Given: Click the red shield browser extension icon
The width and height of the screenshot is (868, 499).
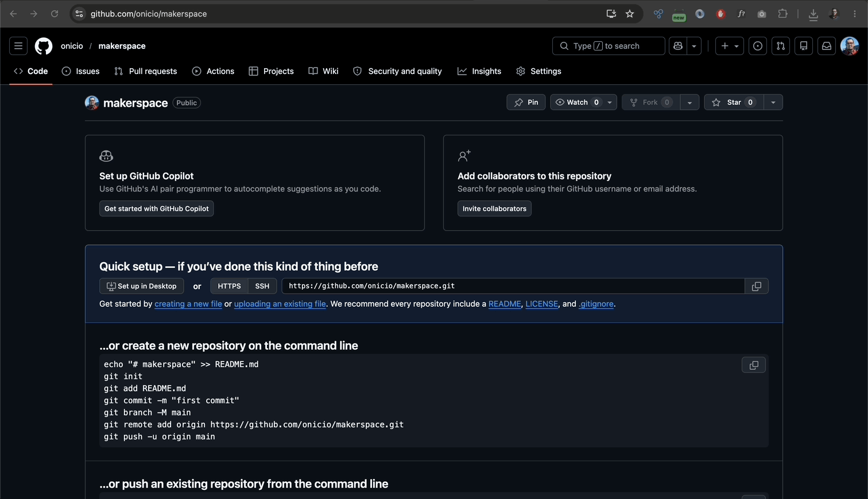Looking at the screenshot, I should coord(720,14).
